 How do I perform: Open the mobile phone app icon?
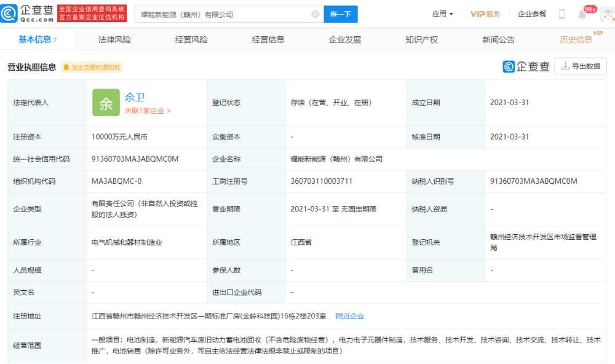tap(561, 14)
